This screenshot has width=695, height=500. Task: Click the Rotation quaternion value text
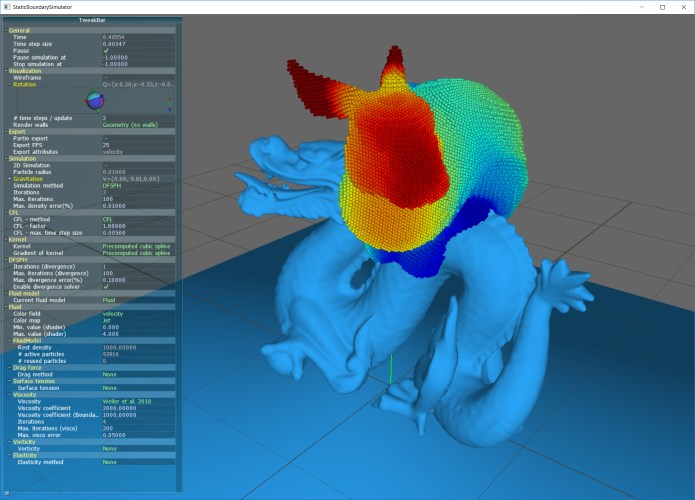(x=138, y=84)
